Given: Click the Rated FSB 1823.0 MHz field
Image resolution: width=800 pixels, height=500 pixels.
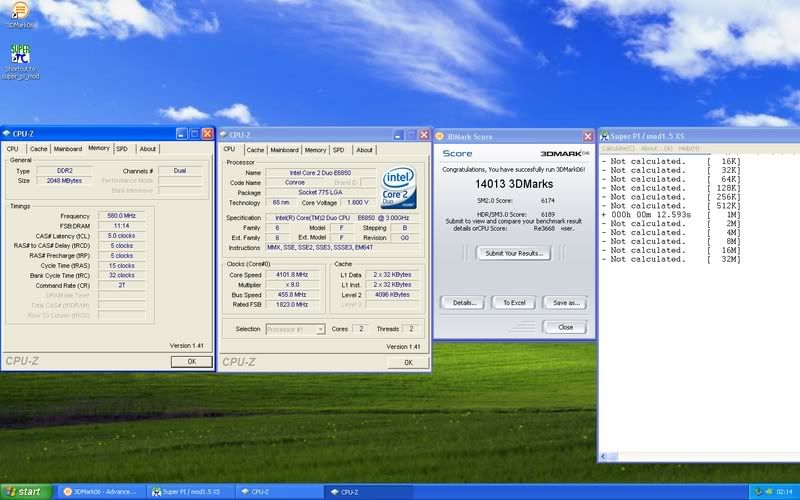Looking at the screenshot, I should pyautogui.click(x=292, y=305).
